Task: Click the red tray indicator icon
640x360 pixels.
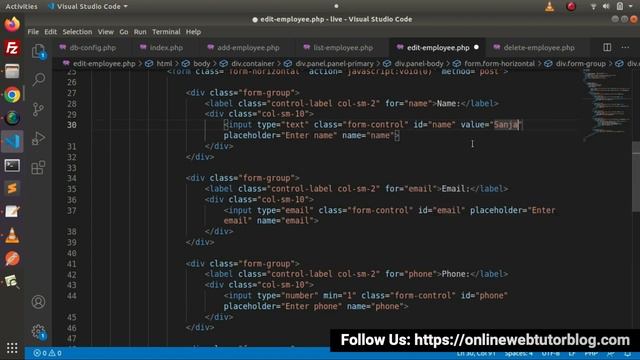Action: point(571,6)
